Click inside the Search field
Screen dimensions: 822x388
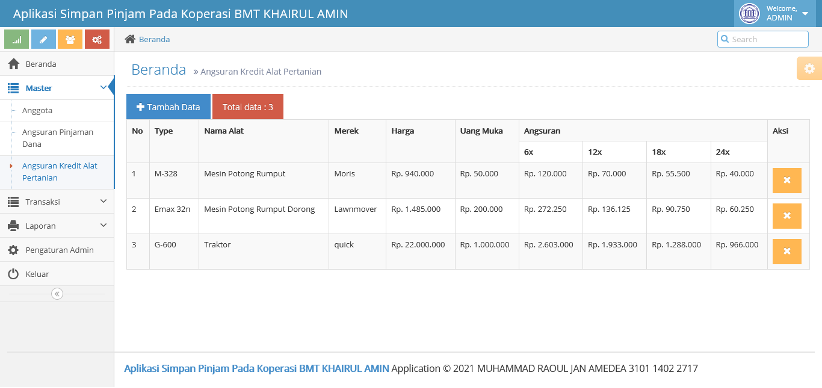[763, 39]
